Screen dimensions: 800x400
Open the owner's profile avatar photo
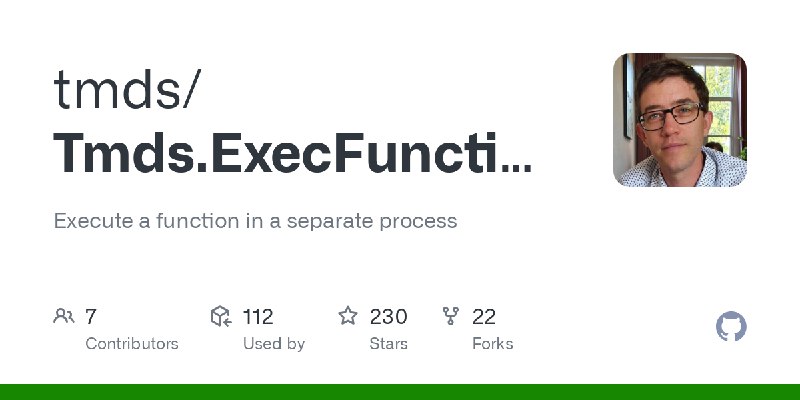click(x=680, y=120)
